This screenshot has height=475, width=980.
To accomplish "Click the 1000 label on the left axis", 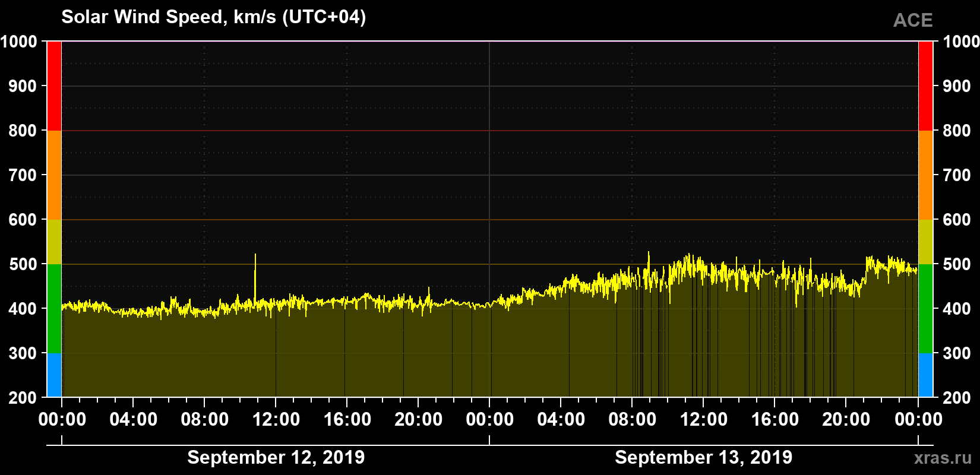I will pos(19,42).
